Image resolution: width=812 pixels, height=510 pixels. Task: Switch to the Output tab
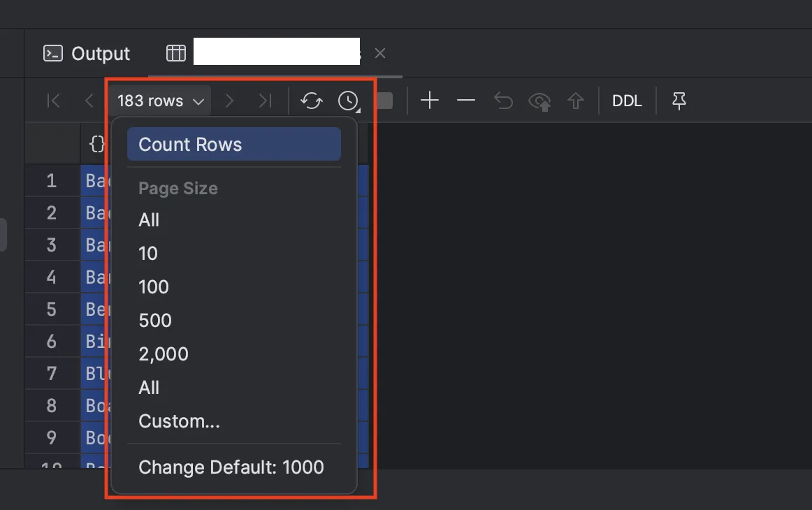pos(87,54)
